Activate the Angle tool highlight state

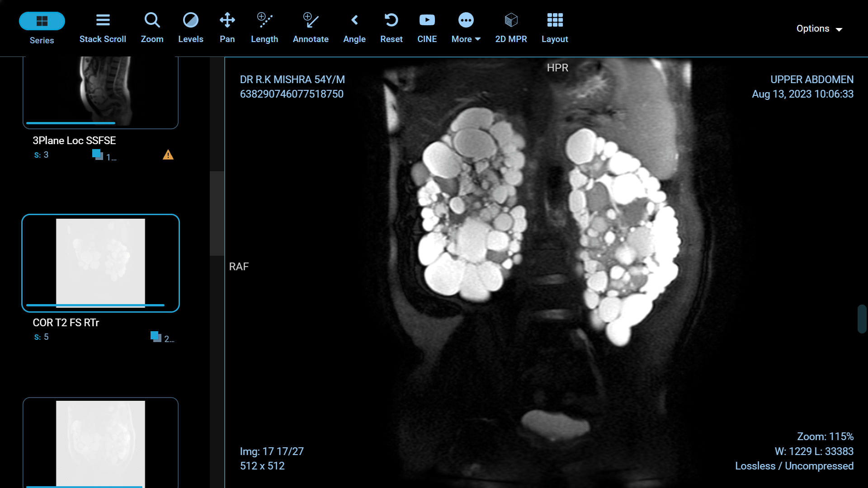(x=354, y=27)
